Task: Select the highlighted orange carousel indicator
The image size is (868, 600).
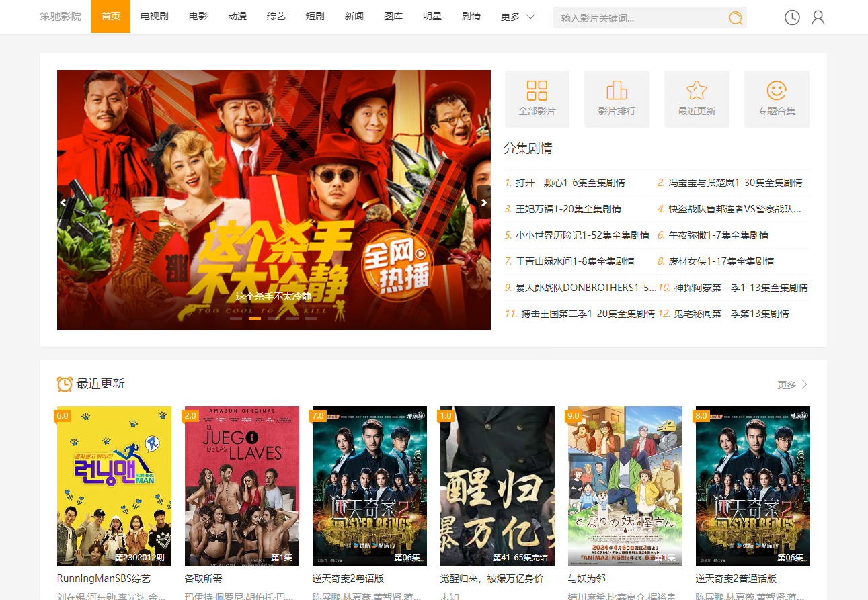Action: [x=255, y=318]
